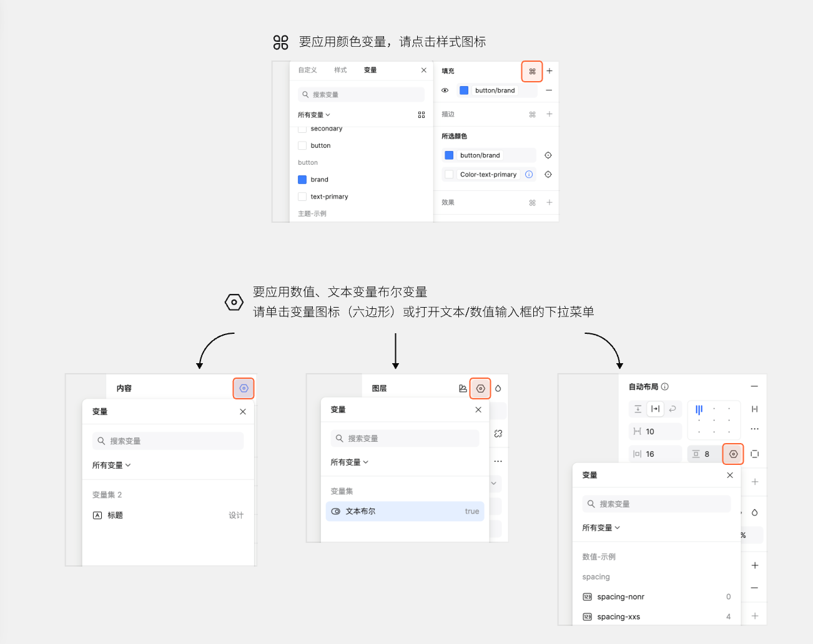The image size is (813, 644).
Task: Select the vertical layout direction icon
Action: (x=638, y=409)
